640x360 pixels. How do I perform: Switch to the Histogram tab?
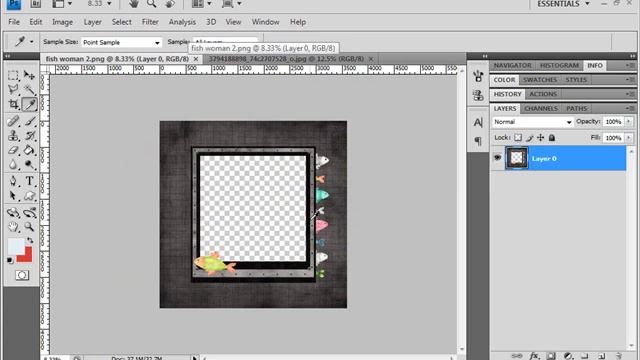pyautogui.click(x=559, y=65)
